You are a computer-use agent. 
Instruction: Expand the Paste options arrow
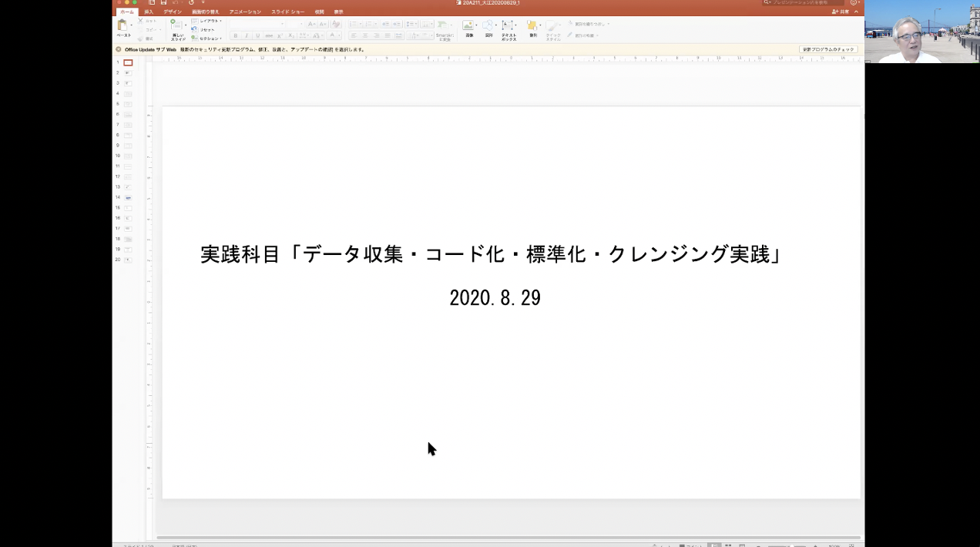pos(132,25)
